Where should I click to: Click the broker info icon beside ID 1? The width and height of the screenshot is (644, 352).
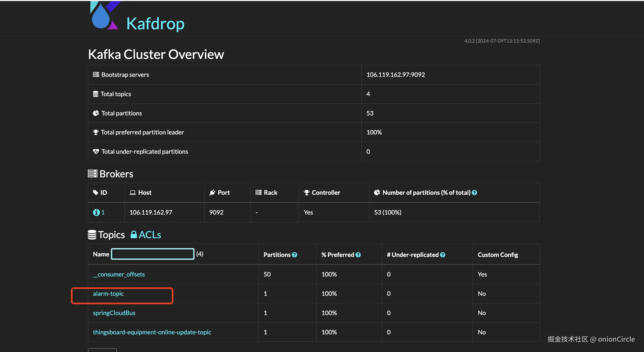point(96,212)
